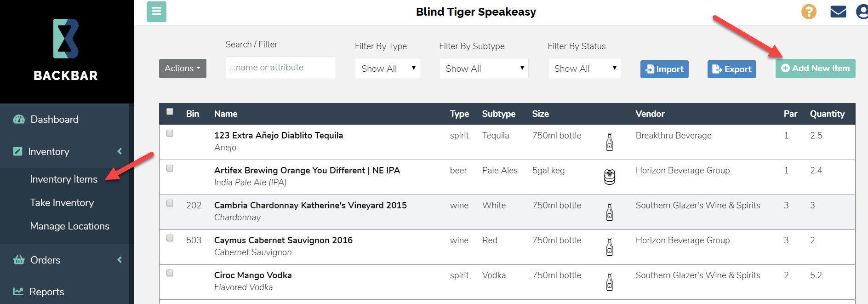Click the hamburger menu toggle icon
The image size is (868, 304).
pyautogui.click(x=156, y=11)
